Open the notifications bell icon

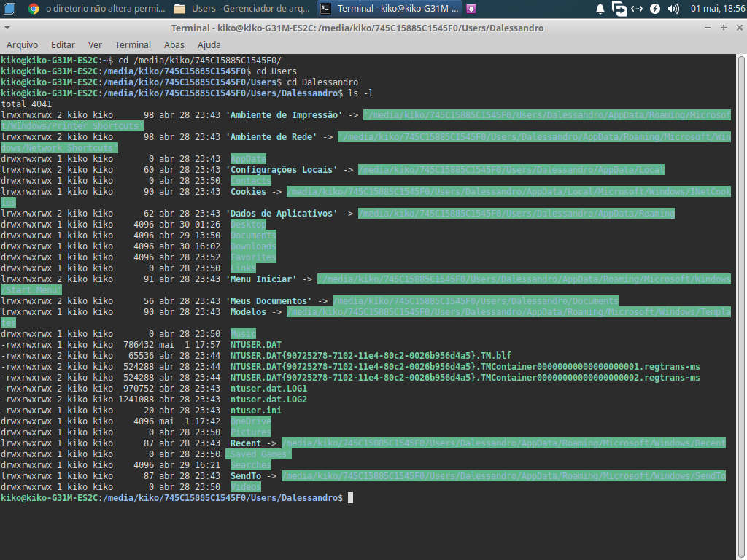[600, 9]
